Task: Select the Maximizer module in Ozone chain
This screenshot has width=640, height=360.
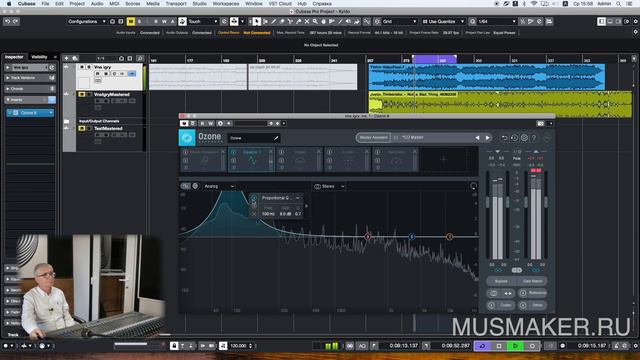Action: [395, 160]
